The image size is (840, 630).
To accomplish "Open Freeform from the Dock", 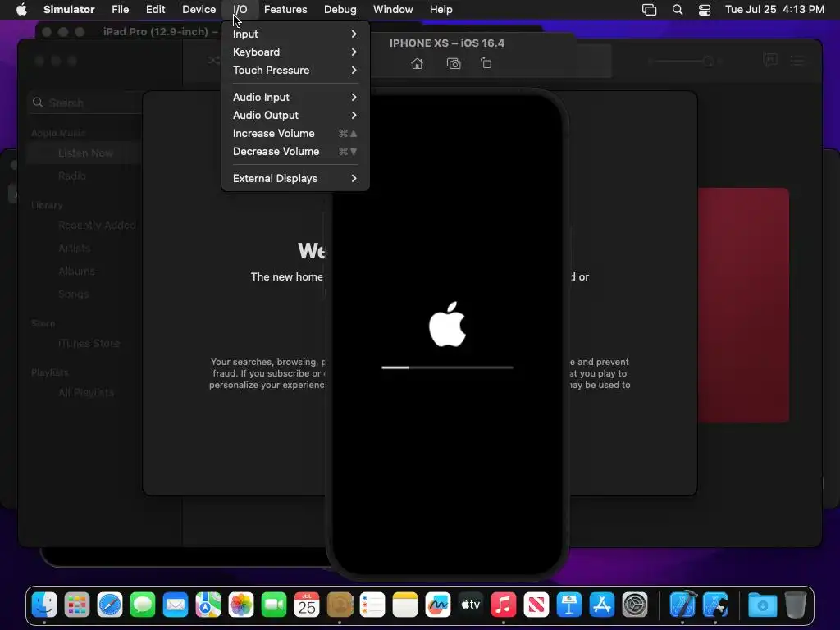I will click(438, 605).
